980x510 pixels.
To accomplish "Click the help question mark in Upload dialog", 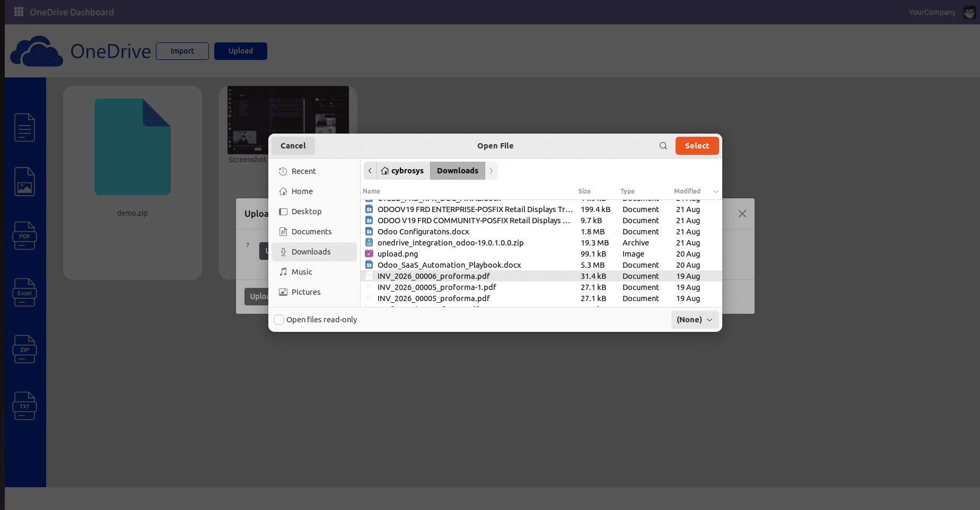I will click(248, 245).
